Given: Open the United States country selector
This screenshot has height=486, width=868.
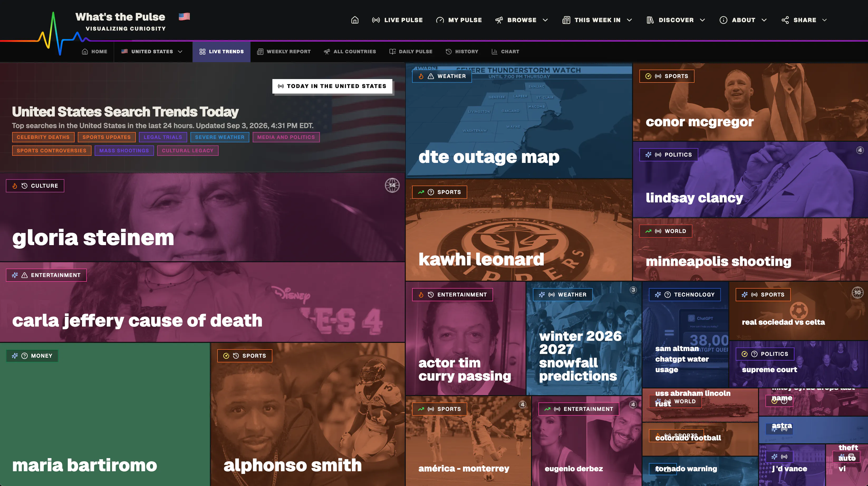Looking at the screenshot, I should (152, 52).
